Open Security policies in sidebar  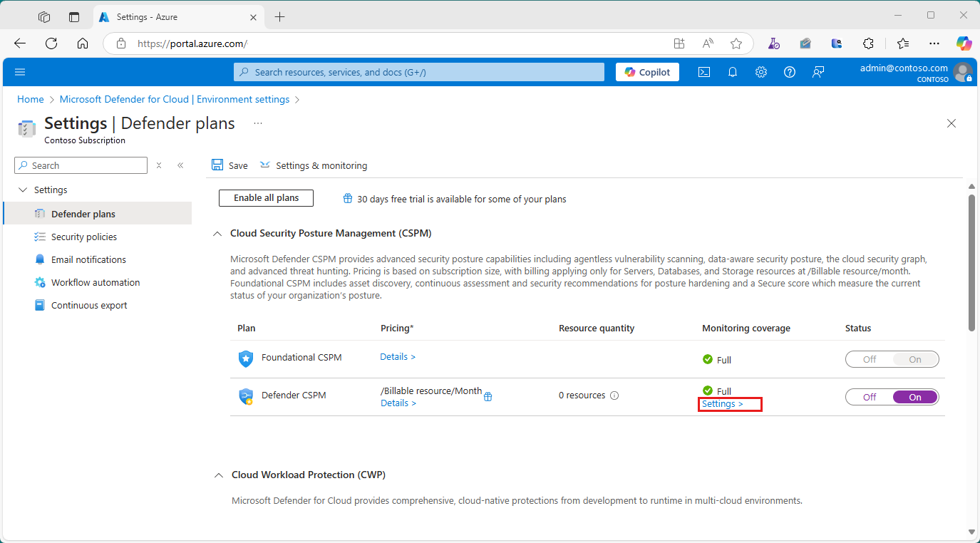(x=83, y=237)
